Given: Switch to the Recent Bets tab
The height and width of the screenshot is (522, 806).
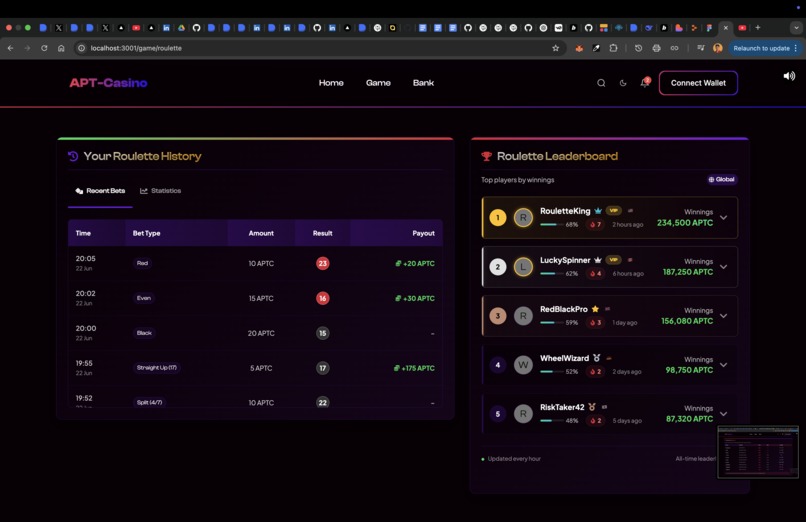Looking at the screenshot, I should (100, 191).
